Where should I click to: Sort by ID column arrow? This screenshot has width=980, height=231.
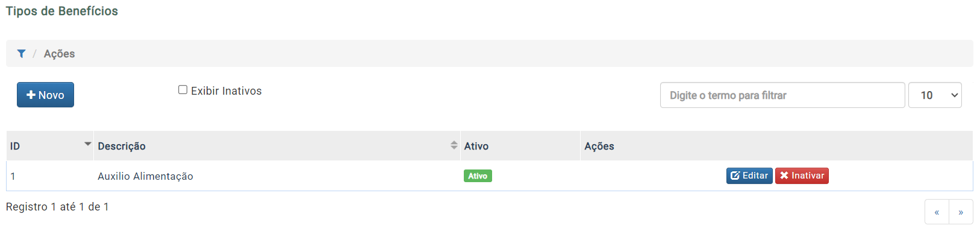pyautogui.click(x=88, y=144)
